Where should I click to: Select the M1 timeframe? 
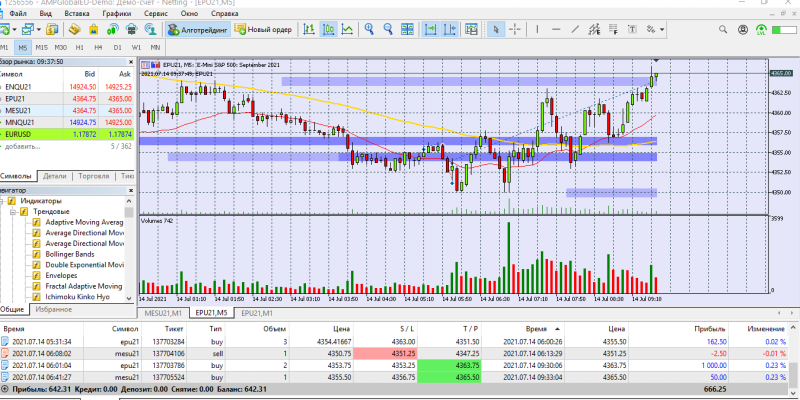coord(4,47)
